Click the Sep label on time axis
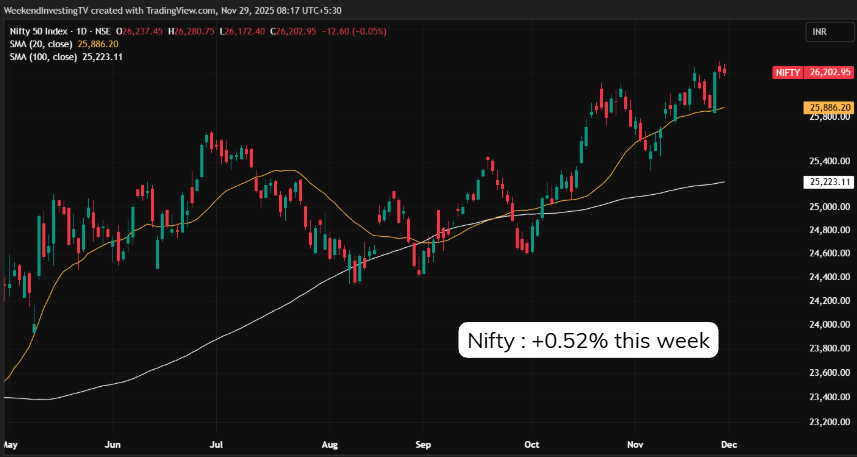The height and width of the screenshot is (457, 857). (424, 442)
